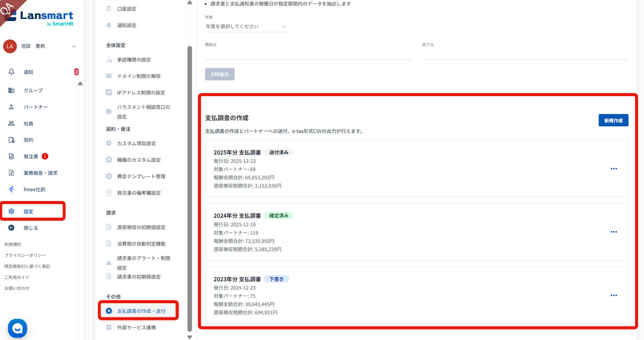Open the chat support bubble
The height and width of the screenshot is (340, 644).
tap(18, 328)
